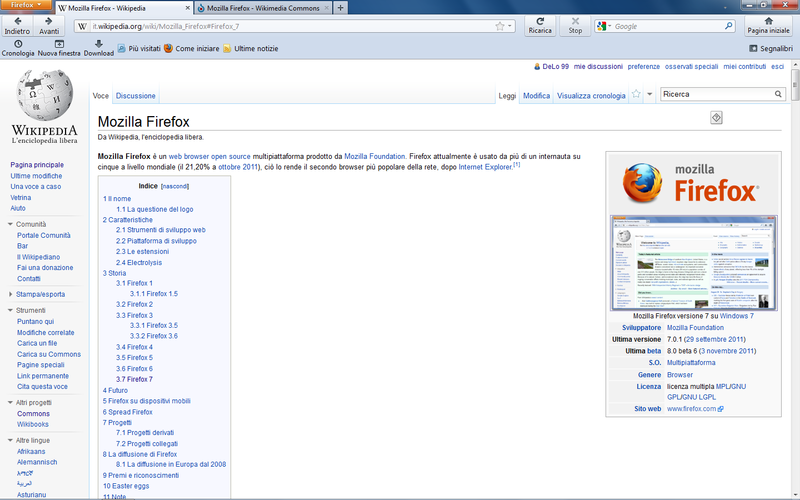Log out with the esci link
Viewport: 800px width, 500px height.
pos(777,66)
